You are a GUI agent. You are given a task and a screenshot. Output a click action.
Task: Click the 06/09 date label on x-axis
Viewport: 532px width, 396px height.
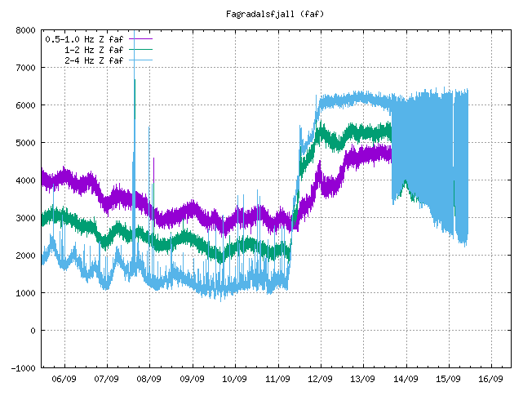tap(64, 379)
